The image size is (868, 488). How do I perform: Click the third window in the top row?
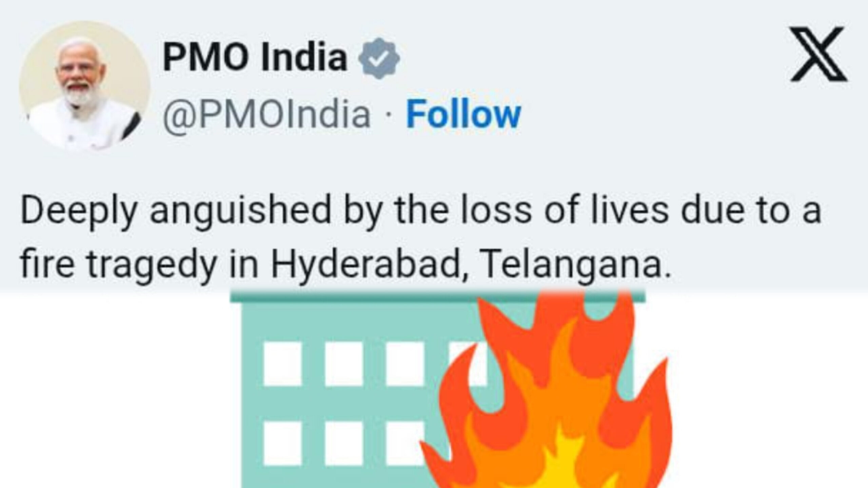click(x=405, y=364)
